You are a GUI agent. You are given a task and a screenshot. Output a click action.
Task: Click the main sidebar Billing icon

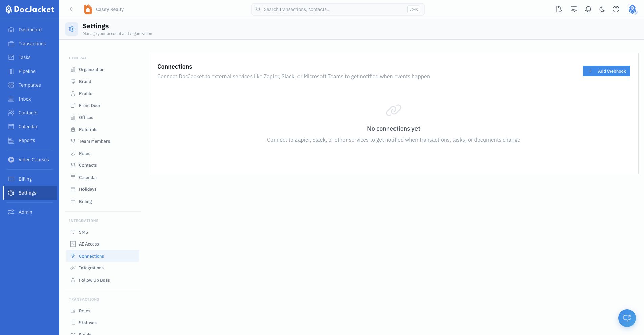click(x=11, y=179)
